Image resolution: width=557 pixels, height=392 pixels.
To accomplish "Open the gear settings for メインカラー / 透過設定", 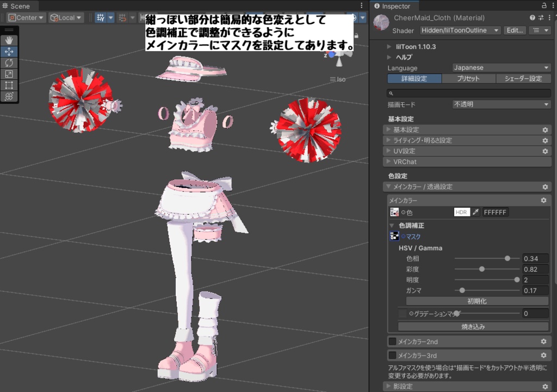I will click(545, 186).
